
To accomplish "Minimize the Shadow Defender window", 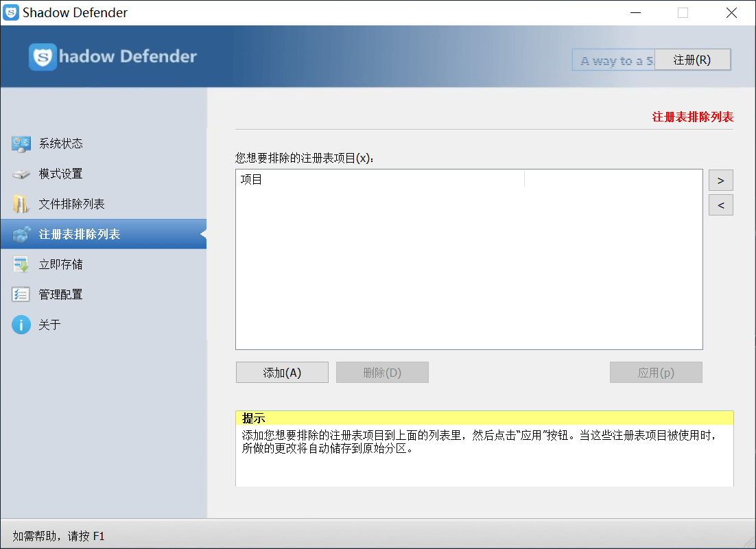I will (x=635, y=12).
